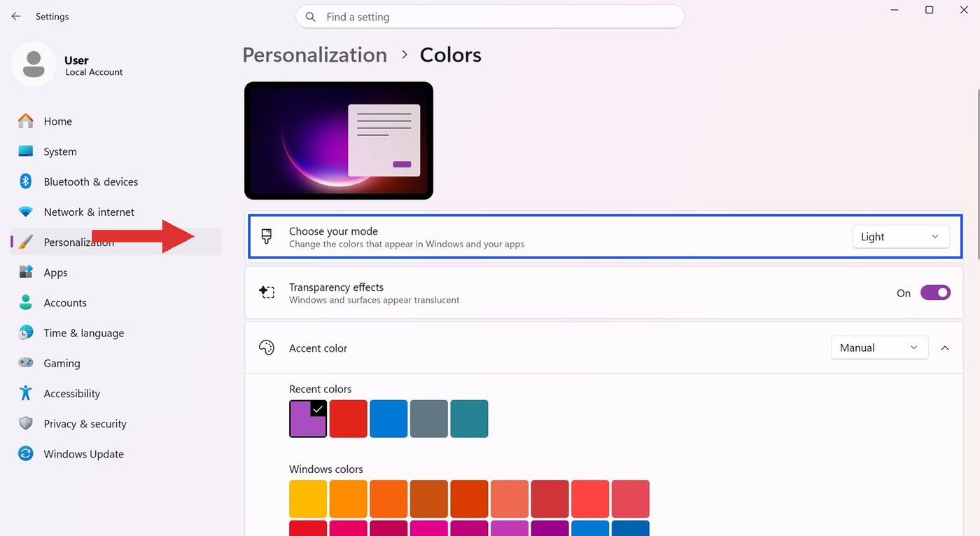Open Gaming settings category

point(116,363)
